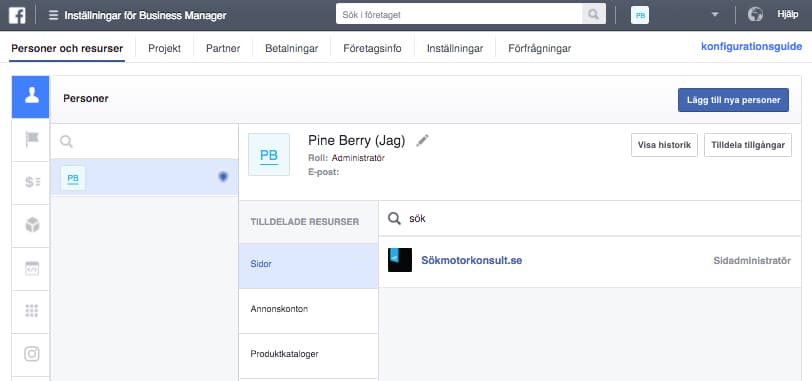This screenshot has width=812, height=381.
Task: Open the konfigurationsguide link
Action: (751, 46)
